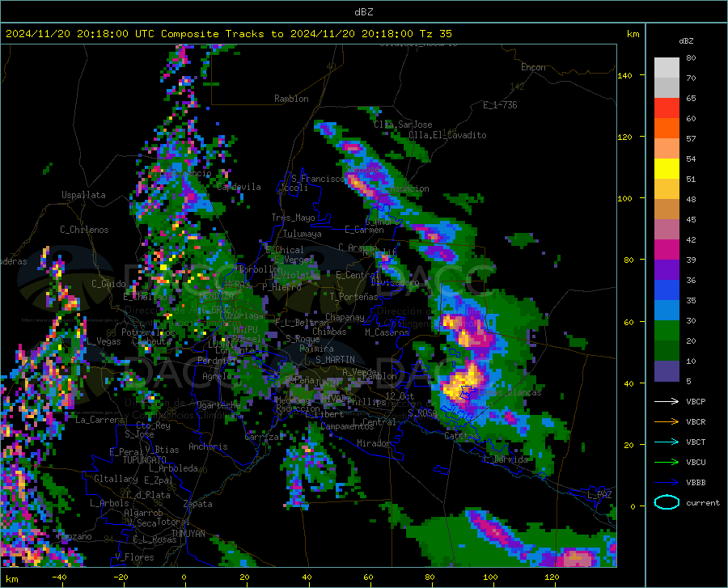Click the cyan VBCT arrow in legend

click(x=667, y=442)
